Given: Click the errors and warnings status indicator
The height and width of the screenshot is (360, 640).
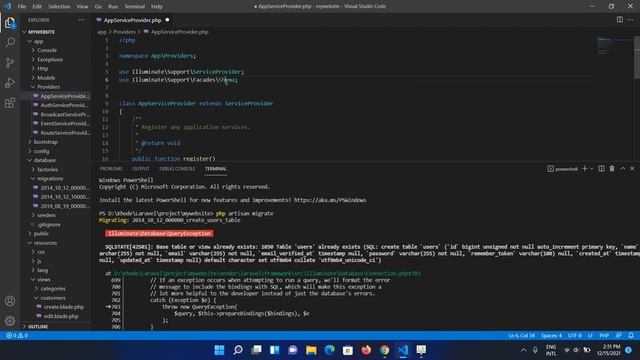Looking at the screenshot, I should pyautogui.click(x=17, y=336).
